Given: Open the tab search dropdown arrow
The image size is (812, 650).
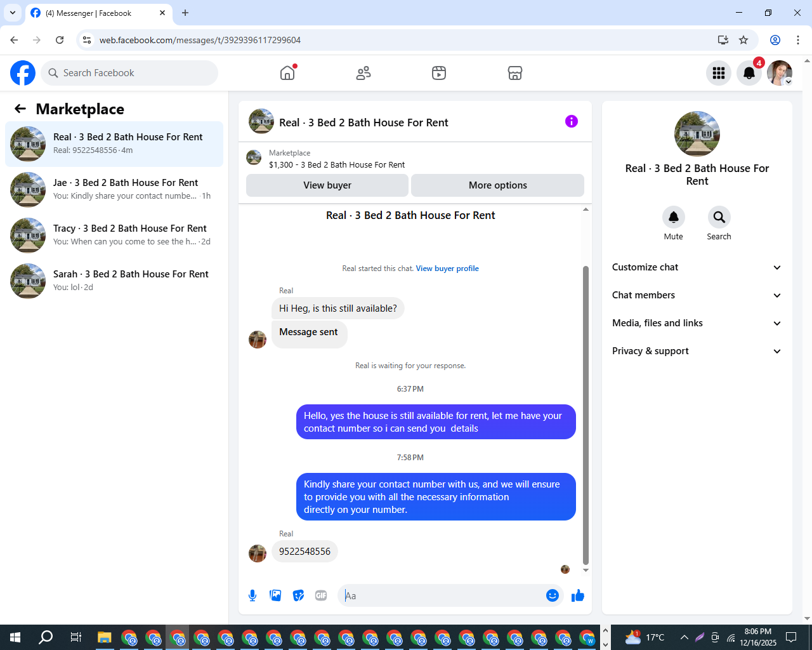Looking at the screenshot, I should pyautogui.click(x=13, y=13).
